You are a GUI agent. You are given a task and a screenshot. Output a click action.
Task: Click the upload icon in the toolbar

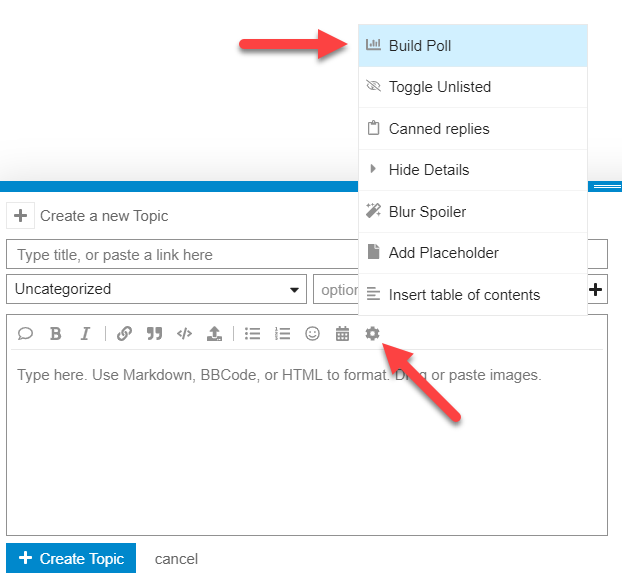pyautogui.click(x=214, y=334)
